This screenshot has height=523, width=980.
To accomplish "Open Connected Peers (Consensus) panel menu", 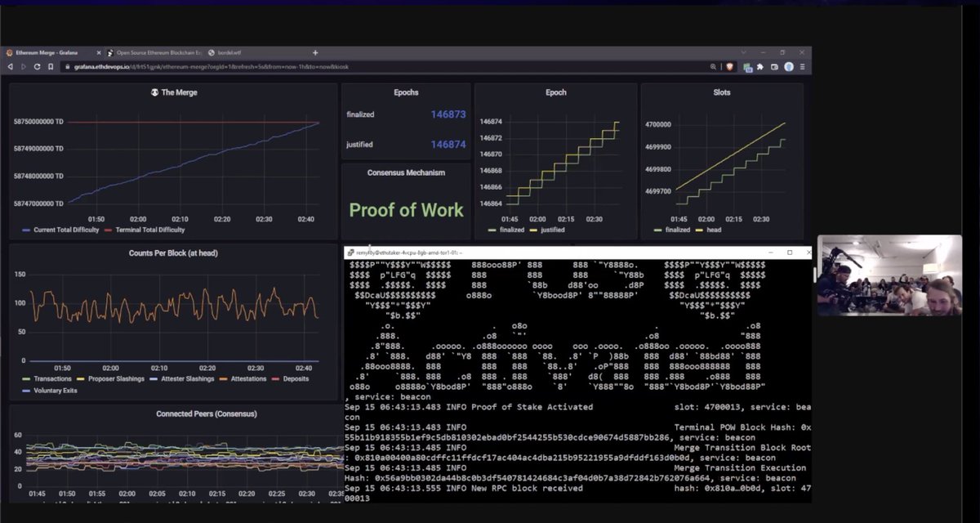I will 207,413.
